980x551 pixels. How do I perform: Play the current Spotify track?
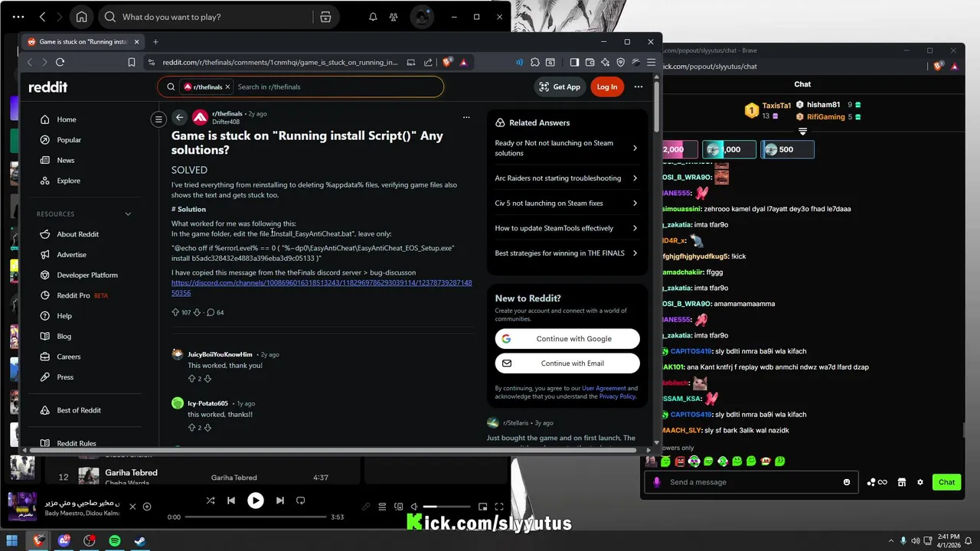coord(256,500)
